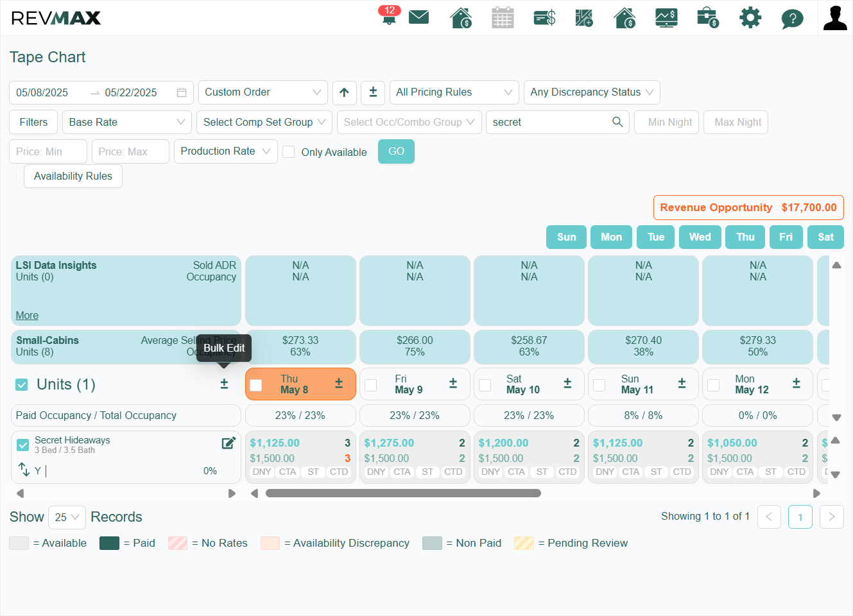The image size is (853, 616).
Task: Open the monitor revenue chart icon
Action: [666, 17]
